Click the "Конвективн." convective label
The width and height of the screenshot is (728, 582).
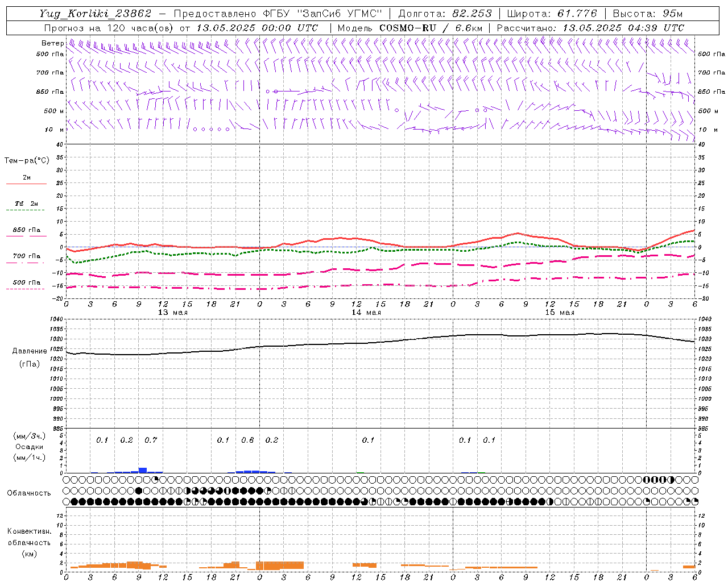pos(30,531)
